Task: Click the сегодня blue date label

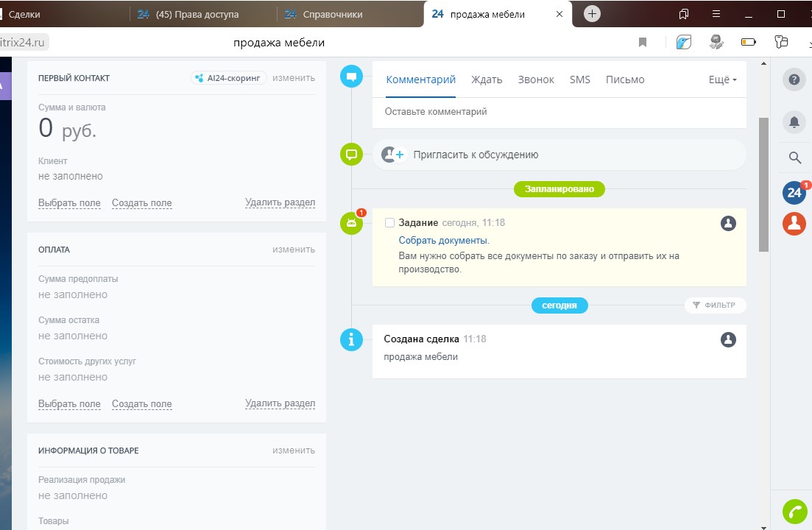Action: [559, 305]
